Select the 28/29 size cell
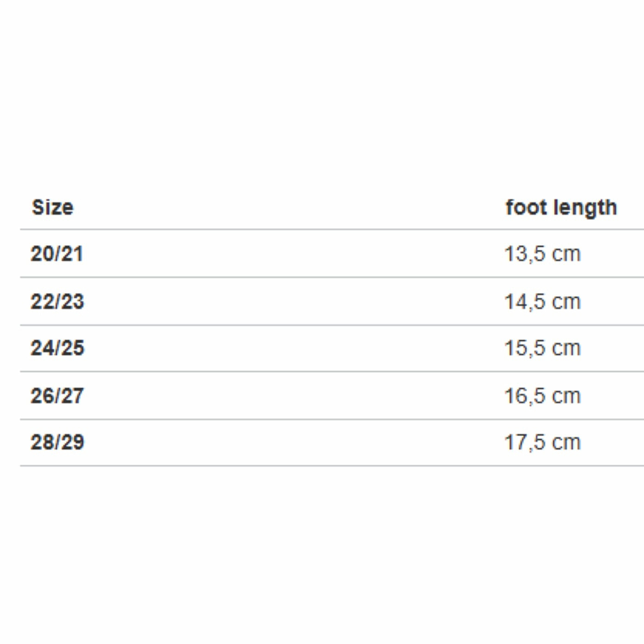 57,443
